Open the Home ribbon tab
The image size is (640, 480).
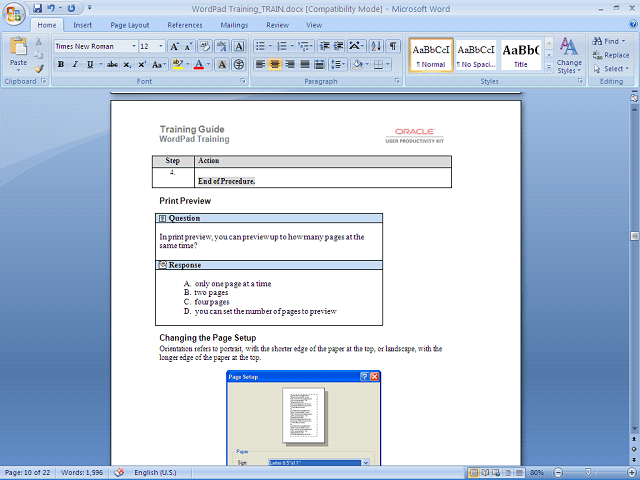coord(47,25)
